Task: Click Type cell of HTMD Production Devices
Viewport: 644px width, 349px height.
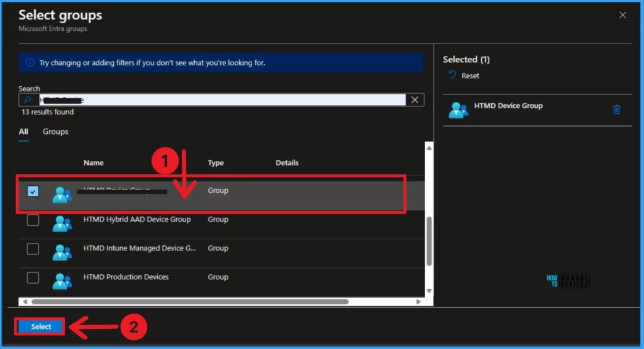Action: coord(218,277)
